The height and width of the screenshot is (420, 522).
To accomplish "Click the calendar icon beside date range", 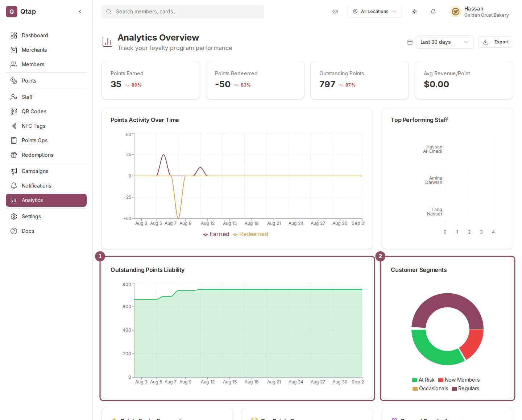I will 410,42.
